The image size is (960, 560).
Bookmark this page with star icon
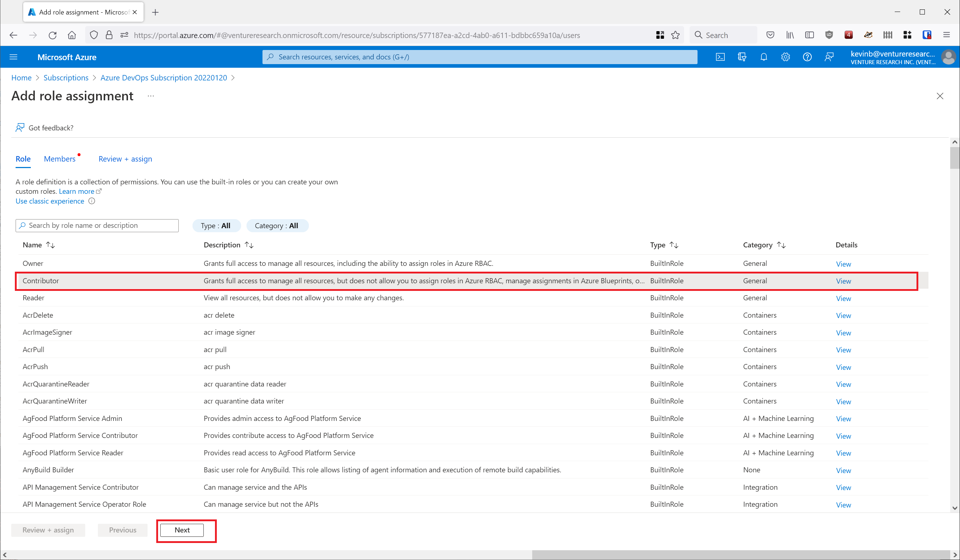[x=675, y=35]
